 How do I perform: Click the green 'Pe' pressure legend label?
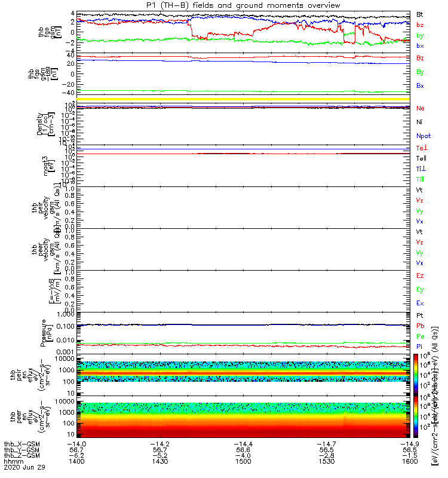[421, 336]
